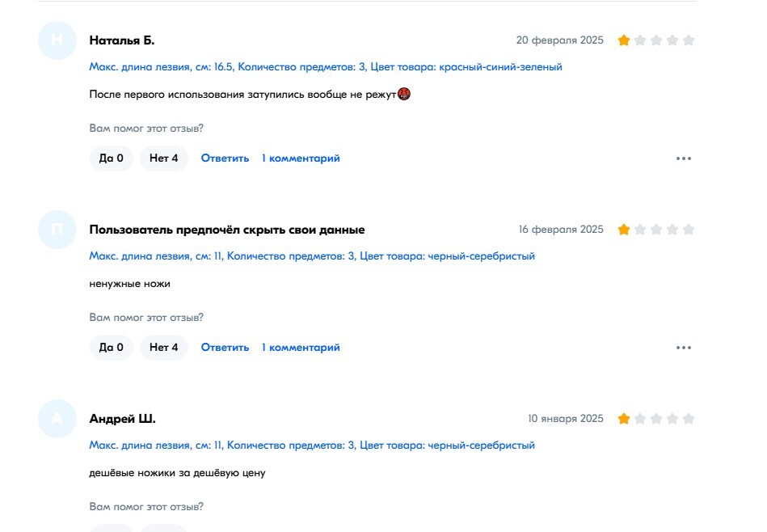Screen dimensions: 767x532
Task: Click anonymous user's avatar circle
Action: (x=57, y=230)
